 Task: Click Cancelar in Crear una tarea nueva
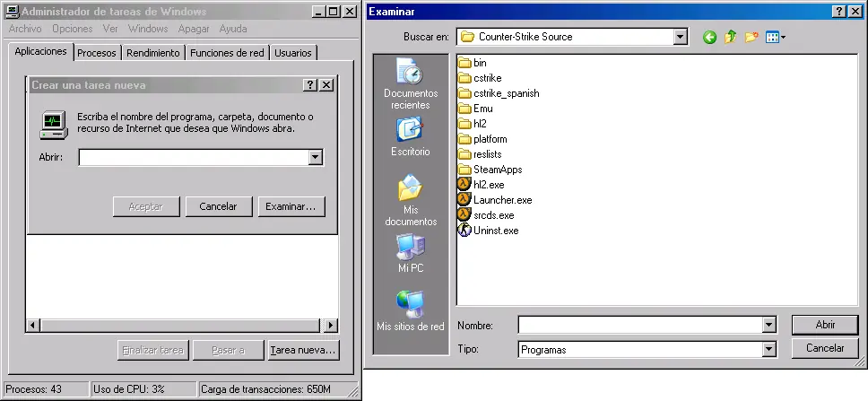point(219,206)
